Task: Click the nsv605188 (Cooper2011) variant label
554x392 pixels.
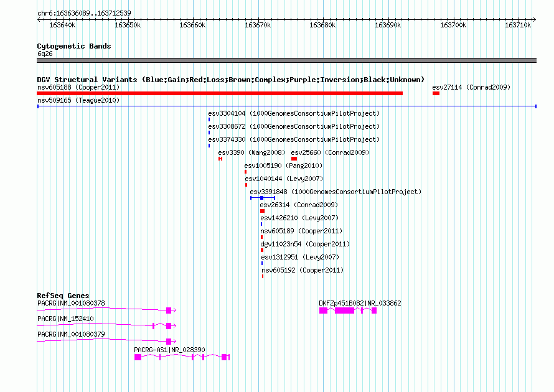Action: tap(78, 87)
